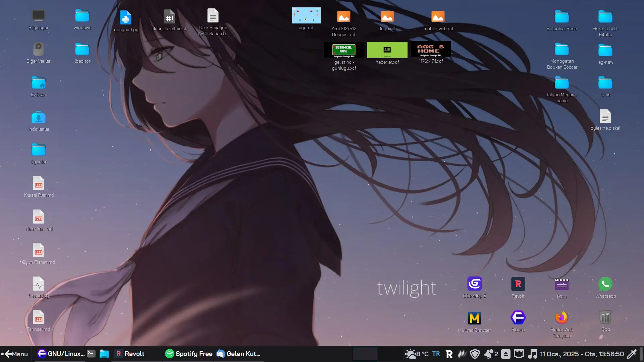Open the sound music note applet
The width and height of the screenshot is (644, 362).
(532, 354)
